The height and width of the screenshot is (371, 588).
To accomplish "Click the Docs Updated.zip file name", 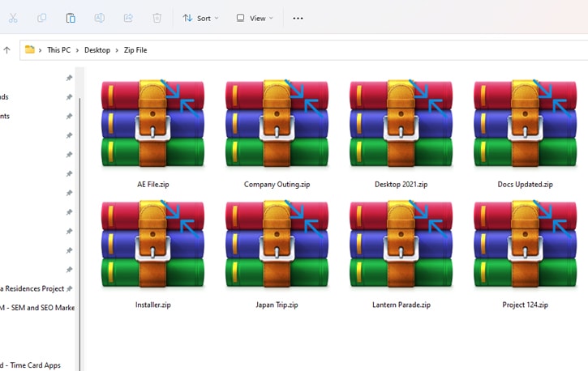I will 525,184.
